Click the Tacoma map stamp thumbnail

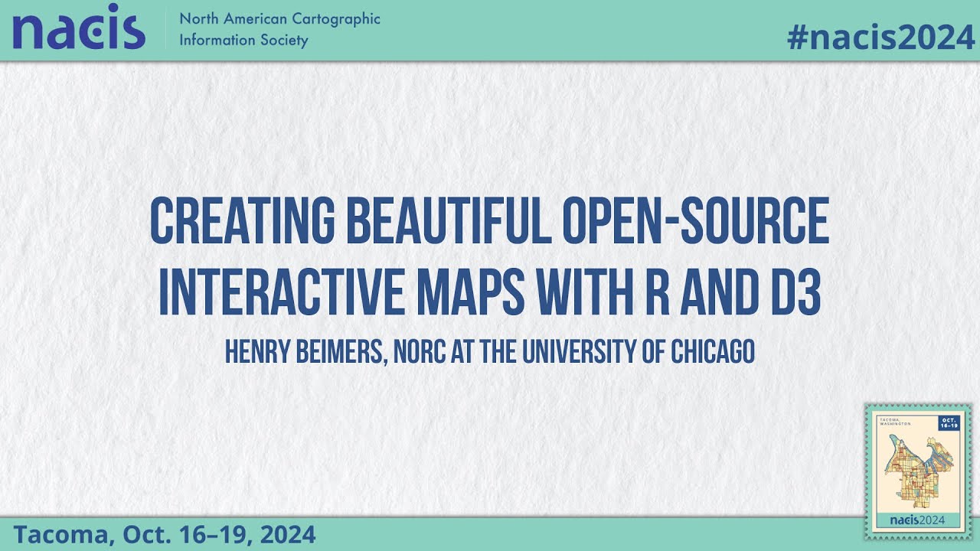tap(917, 471)
